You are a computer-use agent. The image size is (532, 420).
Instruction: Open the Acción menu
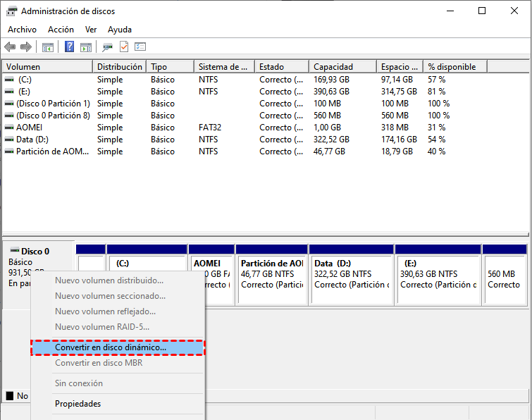pos(61,30)
